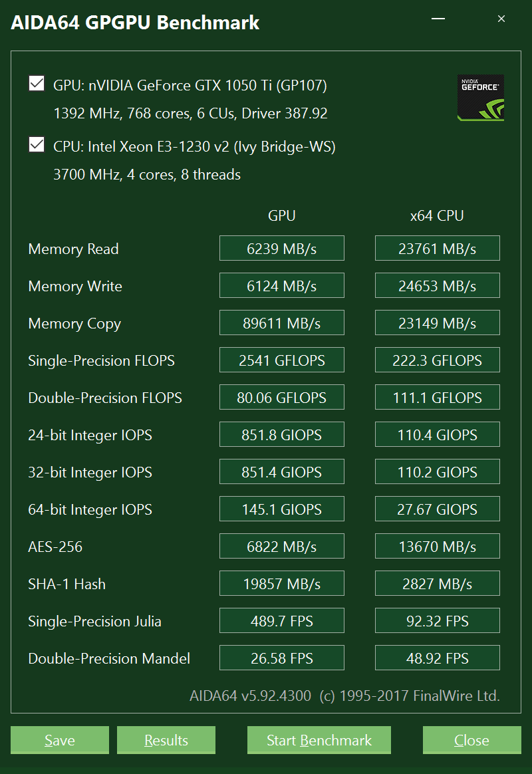
Task: Select CPU Memory Write result field
Action: point(437,286)
